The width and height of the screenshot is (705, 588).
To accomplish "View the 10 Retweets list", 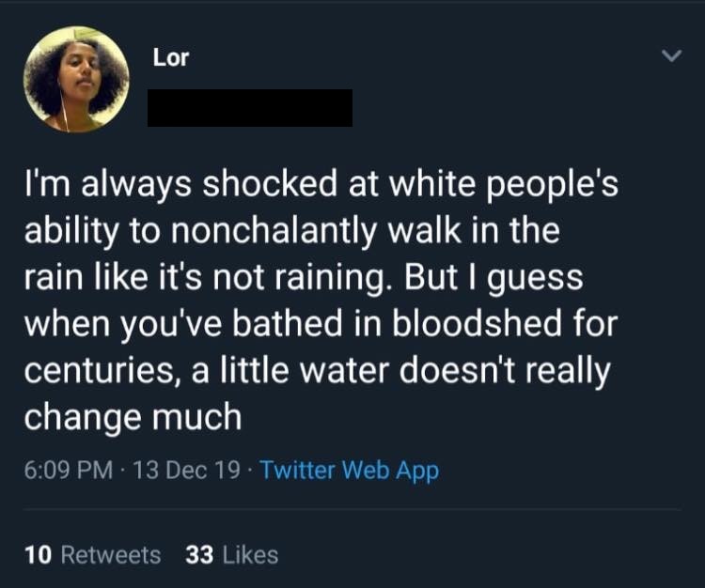I will pyautogui.click(x=92, y=555).
